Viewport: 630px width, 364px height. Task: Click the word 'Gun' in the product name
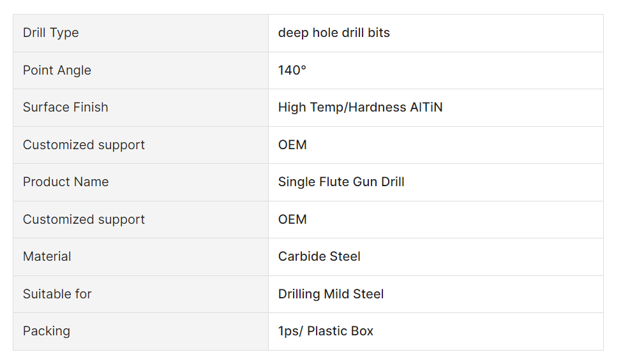tap(365, 182)
